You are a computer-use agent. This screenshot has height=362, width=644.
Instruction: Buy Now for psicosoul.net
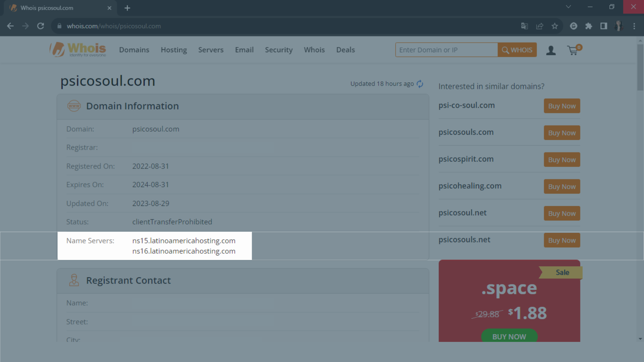click(x=562, y=214)
